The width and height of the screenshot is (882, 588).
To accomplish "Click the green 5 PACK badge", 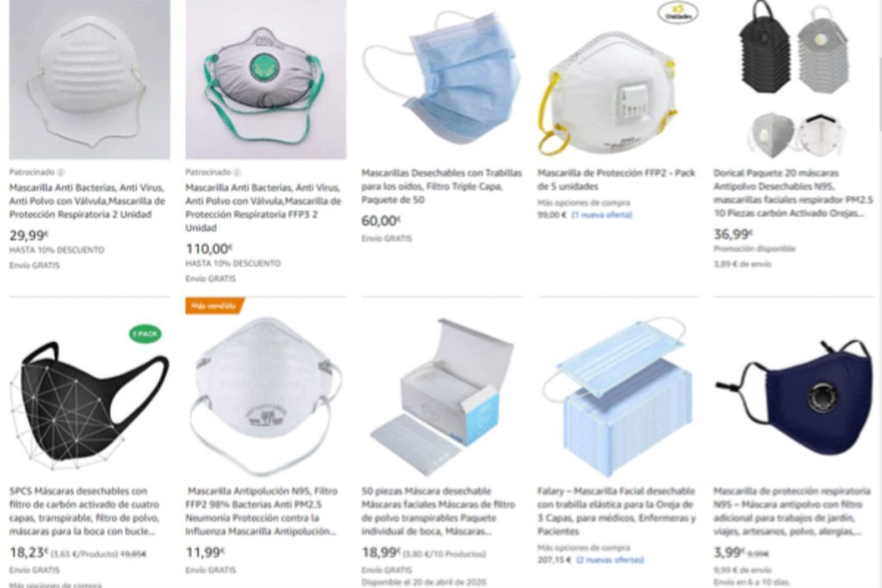I will (145, 334).
